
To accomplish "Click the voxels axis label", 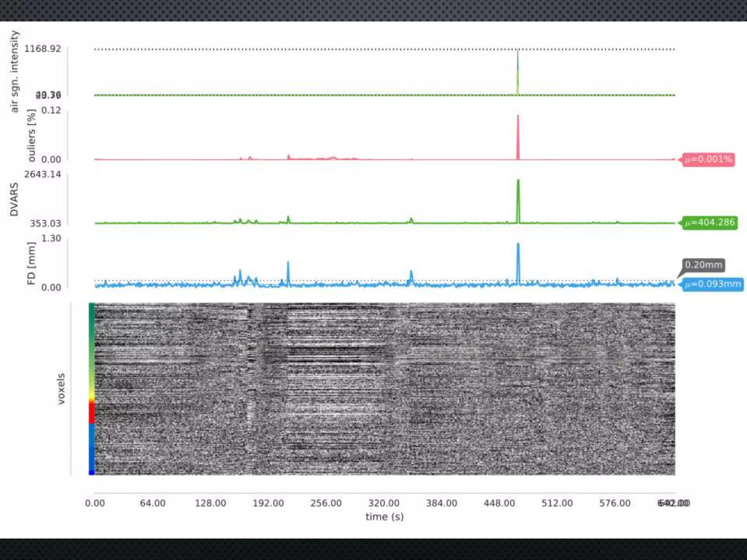I will (61, 389).
